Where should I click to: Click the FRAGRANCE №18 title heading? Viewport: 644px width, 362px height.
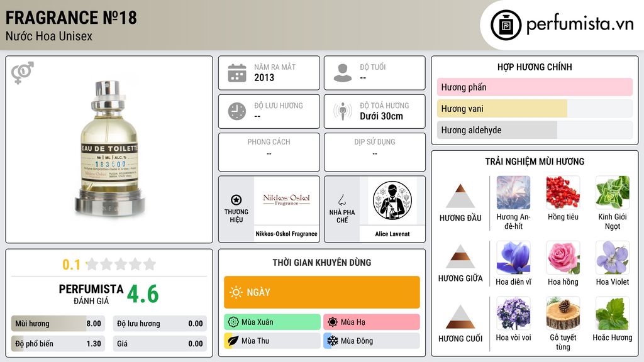click(71, 18)
